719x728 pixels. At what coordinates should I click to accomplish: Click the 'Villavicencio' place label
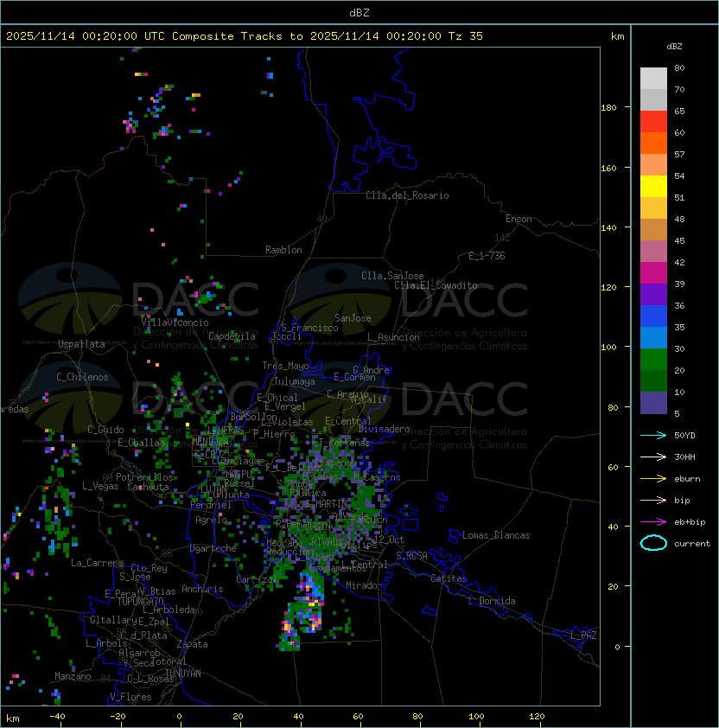pyautogui.click(x=175, y=322)
